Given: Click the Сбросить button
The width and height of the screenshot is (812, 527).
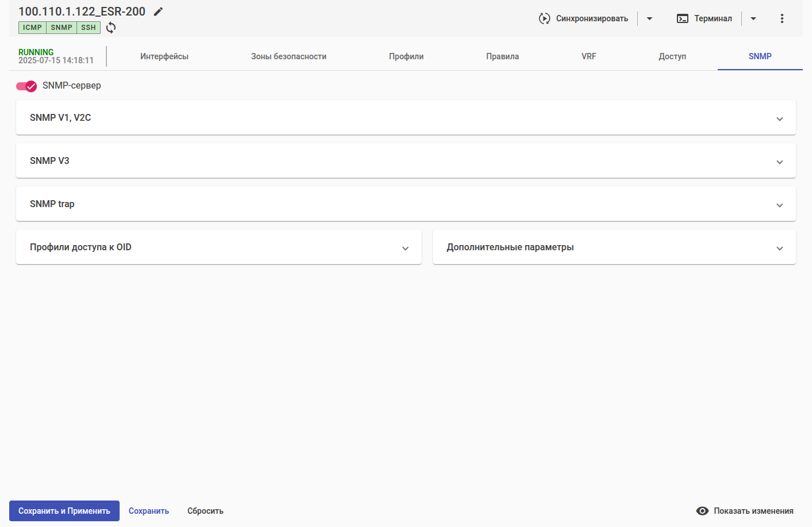Looking at the screenshot, I should pyautogui.click(x=205, y=511).
